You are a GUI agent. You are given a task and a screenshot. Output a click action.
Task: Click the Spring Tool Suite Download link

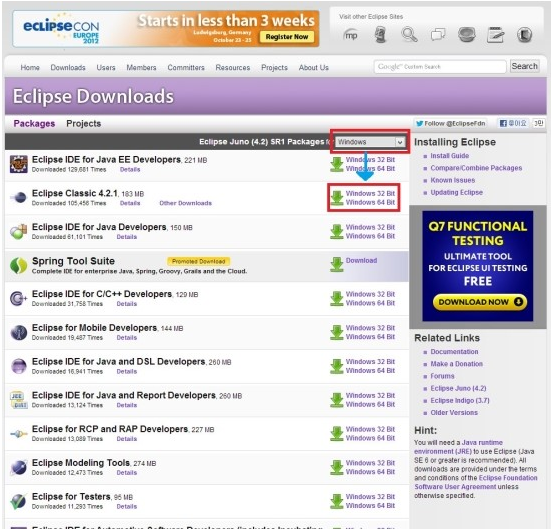point(361,261)
